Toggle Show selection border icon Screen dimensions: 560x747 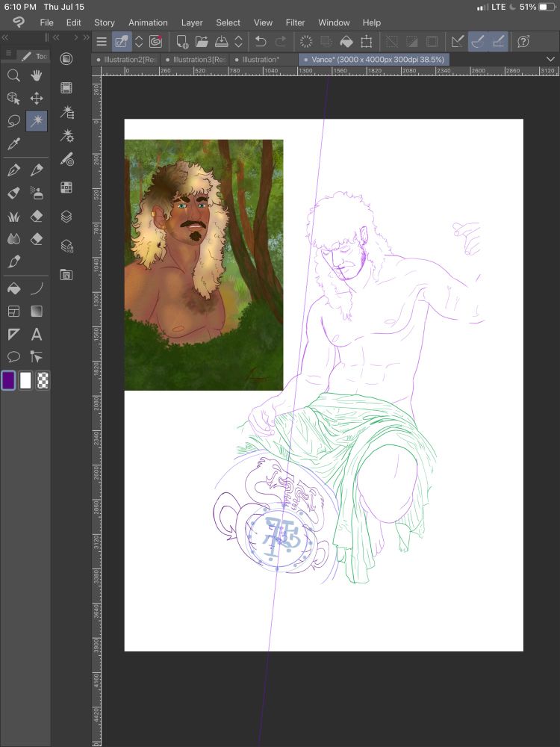pos(432,41)
